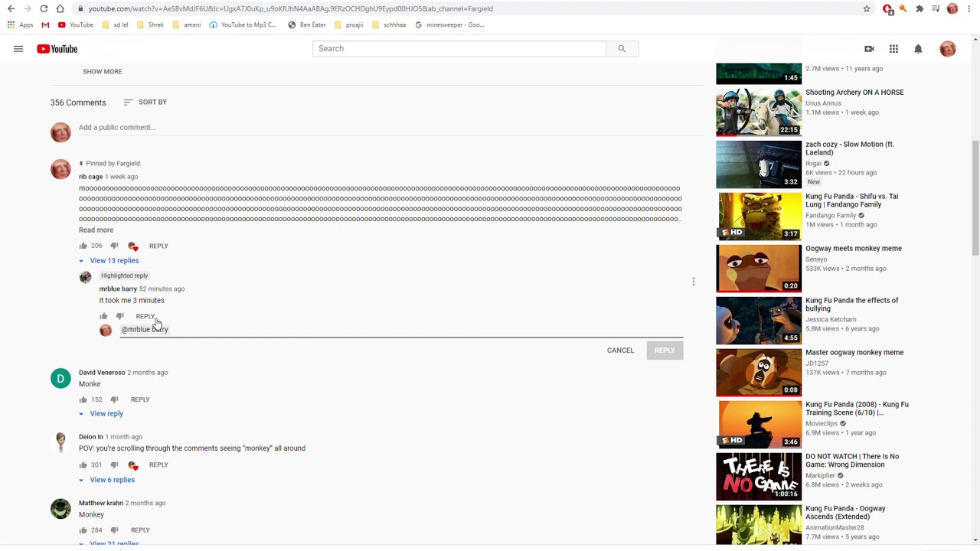This screenshot has width=980, height=551.
Task: Click the YouTube logo in header
Action: 57,49
